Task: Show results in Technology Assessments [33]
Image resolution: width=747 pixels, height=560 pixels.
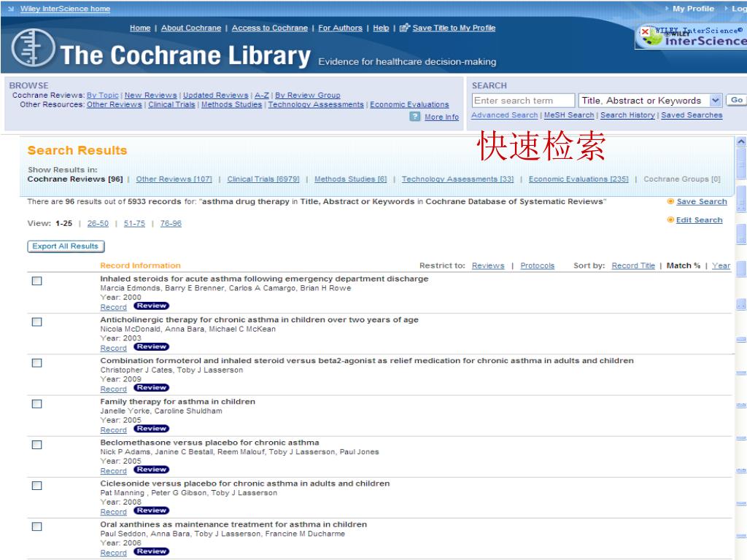Action: coord(458,179)
